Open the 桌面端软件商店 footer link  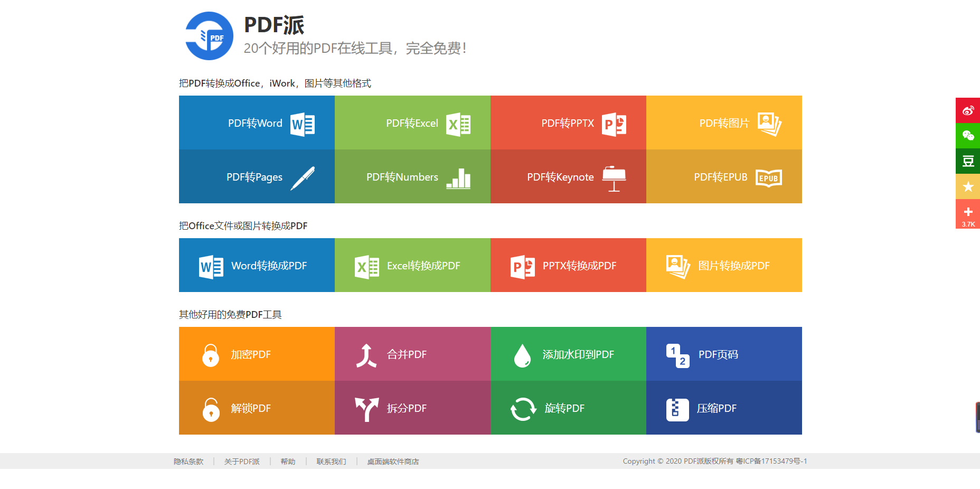click(x=393, y=462)
